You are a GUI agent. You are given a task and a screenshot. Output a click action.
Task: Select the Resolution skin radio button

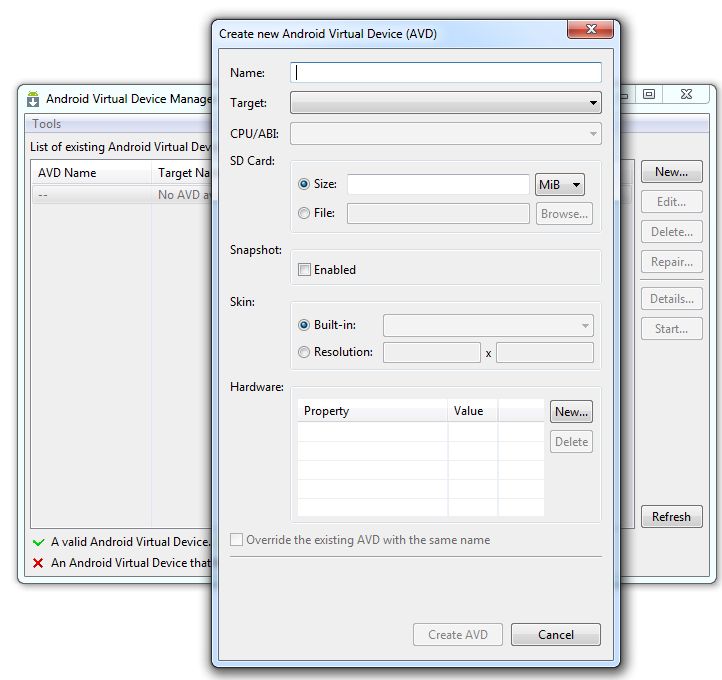pyautogui.click(x=303, y=352)
